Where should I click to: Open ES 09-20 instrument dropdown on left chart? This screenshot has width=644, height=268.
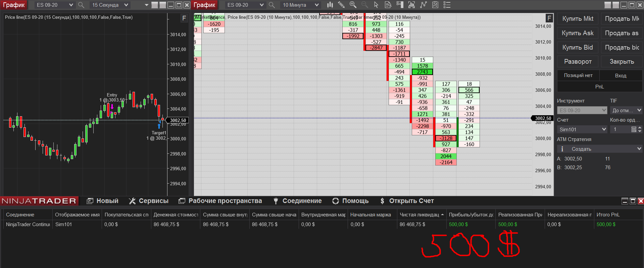point(55,5)
